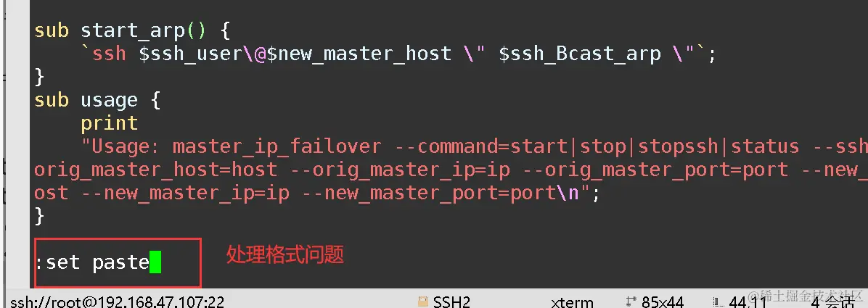
Task: Click the SSH2 padlock icon
Action: pos(423,301)
